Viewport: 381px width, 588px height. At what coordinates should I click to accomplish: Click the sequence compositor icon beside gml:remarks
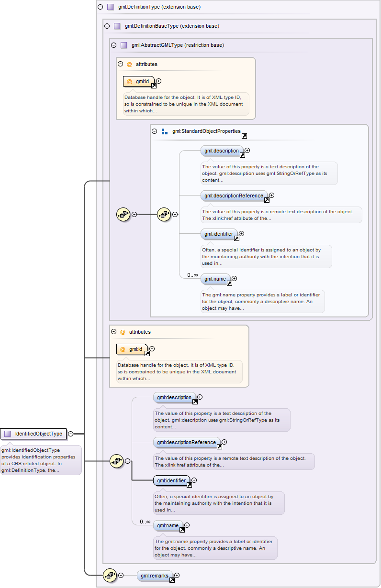pos(110,576)
